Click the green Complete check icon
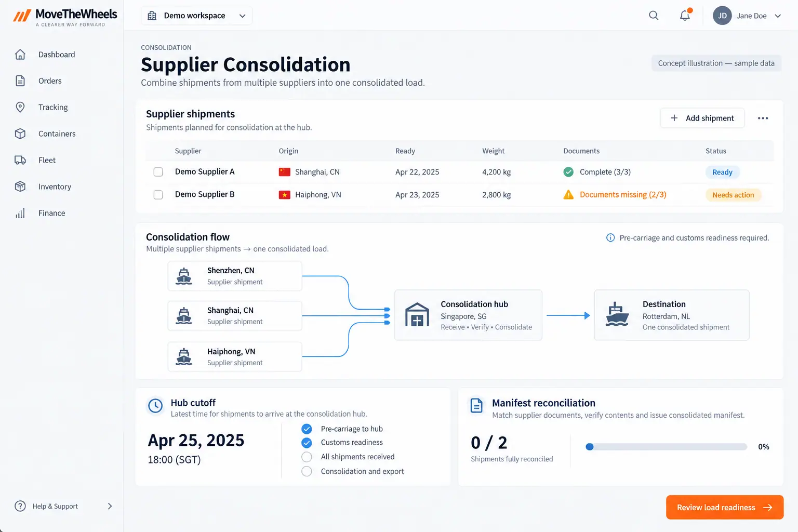The height and width of the screenshot is (532, 798). (569, 172)
